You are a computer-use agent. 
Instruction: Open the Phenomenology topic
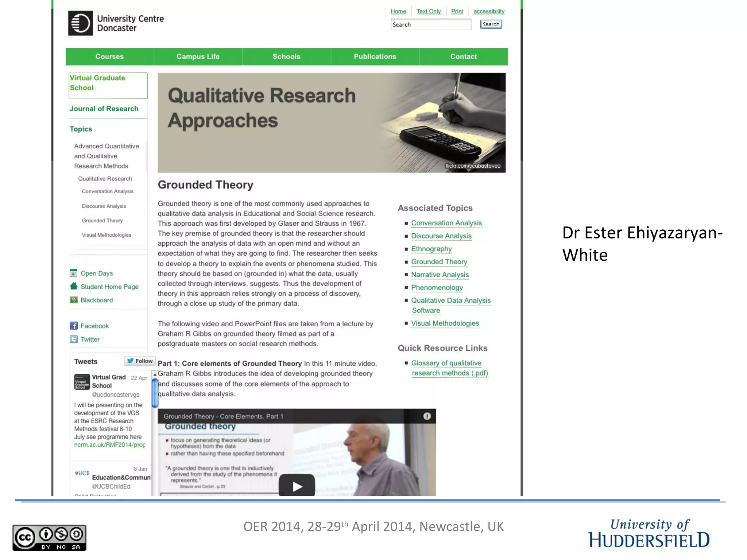(x=437, y=287)
